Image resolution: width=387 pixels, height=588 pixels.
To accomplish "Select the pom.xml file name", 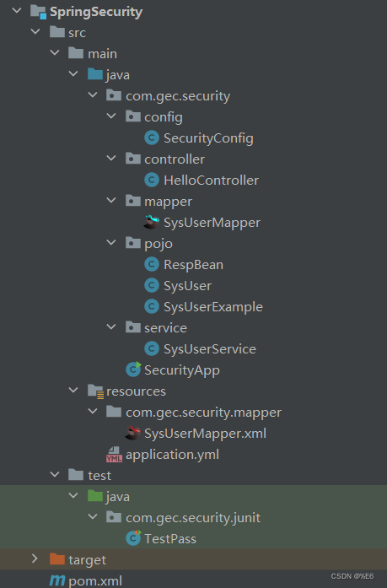I will (x=95, y=581).
